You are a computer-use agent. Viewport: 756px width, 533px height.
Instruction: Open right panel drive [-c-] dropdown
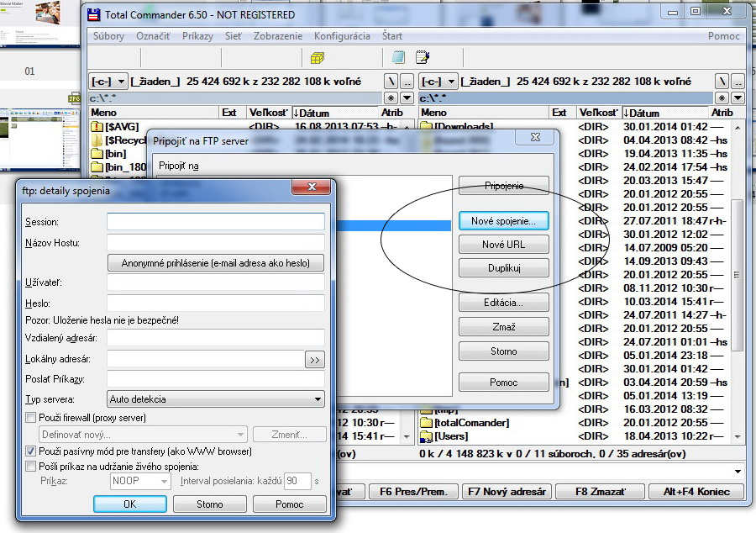pyautogui.click(x=438, y=82)
